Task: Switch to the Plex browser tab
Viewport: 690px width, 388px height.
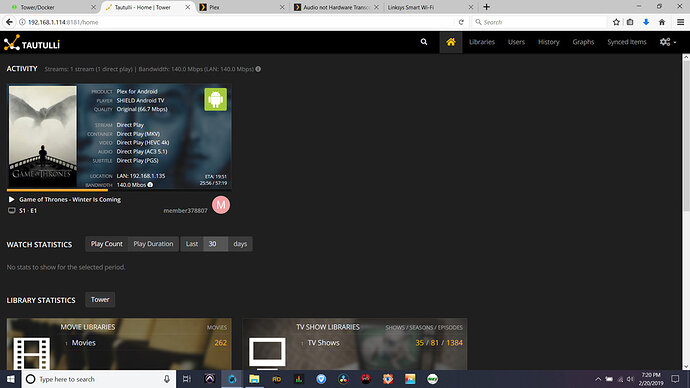Action: point(240,7)
